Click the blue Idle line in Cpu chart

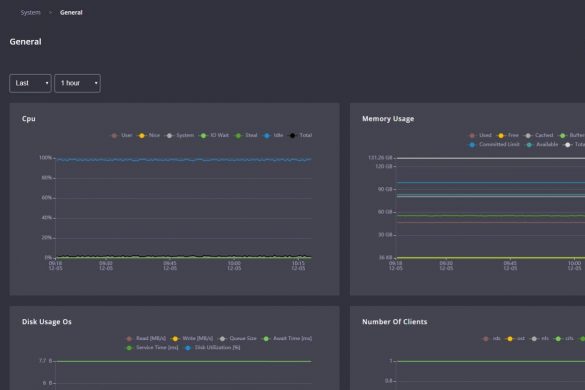tap(184, 160)
